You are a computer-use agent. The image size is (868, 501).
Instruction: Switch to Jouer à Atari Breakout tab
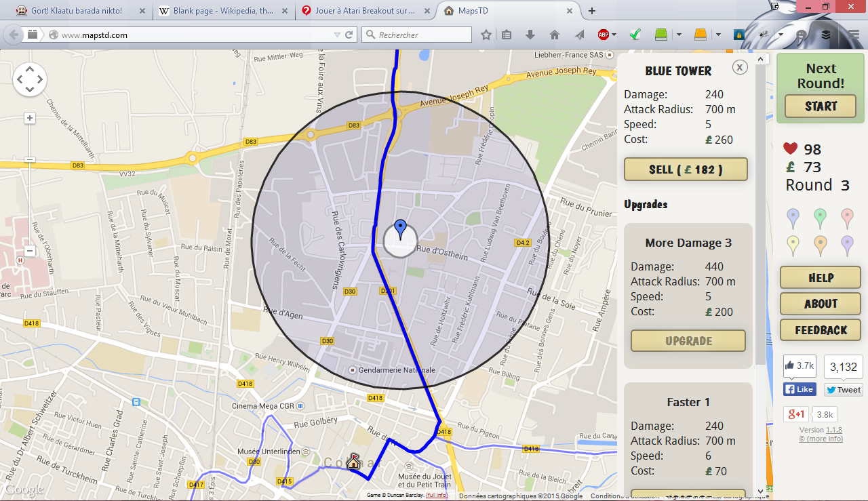pyautogui.click(x=366, y=11)
